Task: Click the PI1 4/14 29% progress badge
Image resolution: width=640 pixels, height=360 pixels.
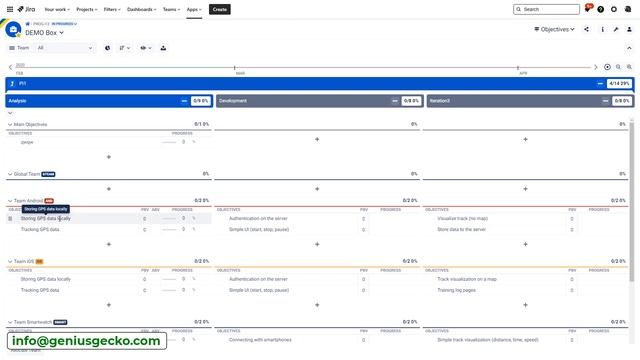Action: [x=619, y=84]
